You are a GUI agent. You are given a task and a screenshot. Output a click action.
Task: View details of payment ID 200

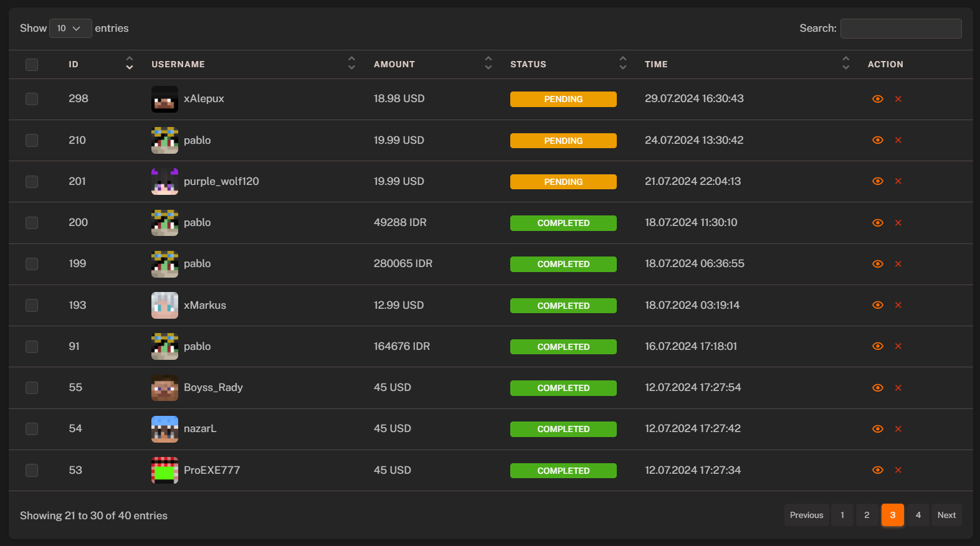click(878, 223)
